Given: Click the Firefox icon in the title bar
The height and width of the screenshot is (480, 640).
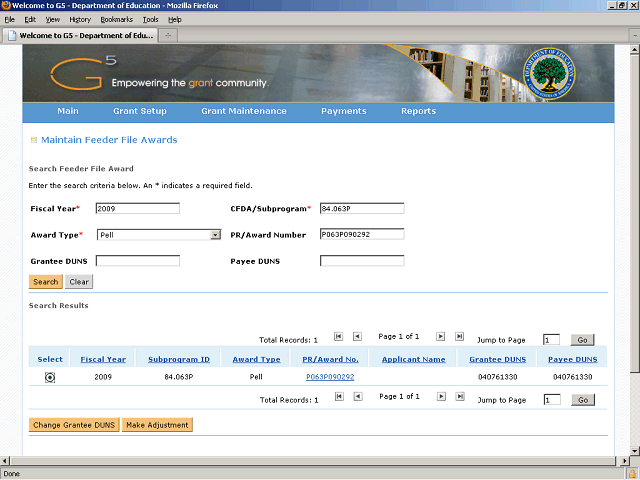Looking at the screenshot, I should pos(6,5).
